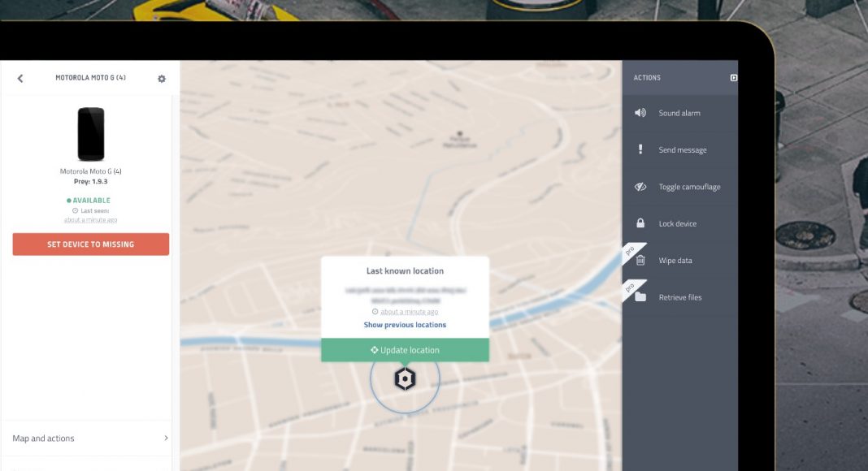
Task: Click the ACTIONS panel header
Action: point(647,78)
